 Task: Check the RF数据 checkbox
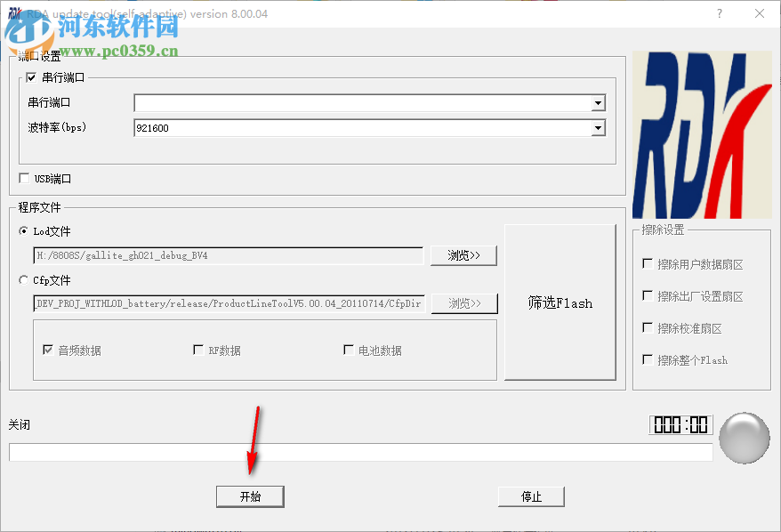pos(198,350)
